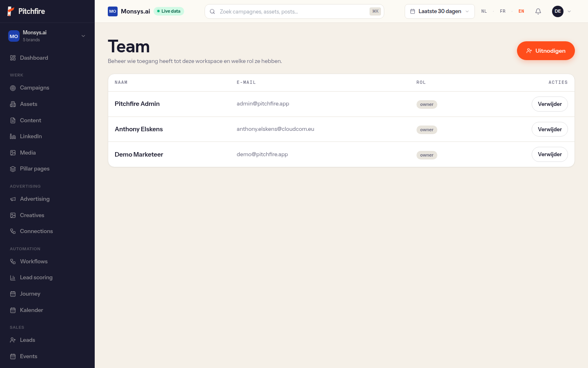Image resolution: width=588 pixels, height=368 pixels.
Task: Switch language to EN
Action: 521,11
